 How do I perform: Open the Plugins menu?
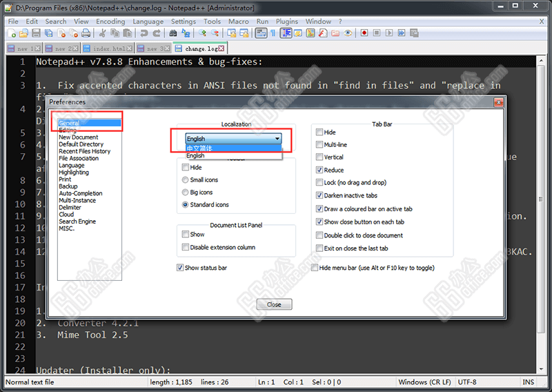[287, 21]
